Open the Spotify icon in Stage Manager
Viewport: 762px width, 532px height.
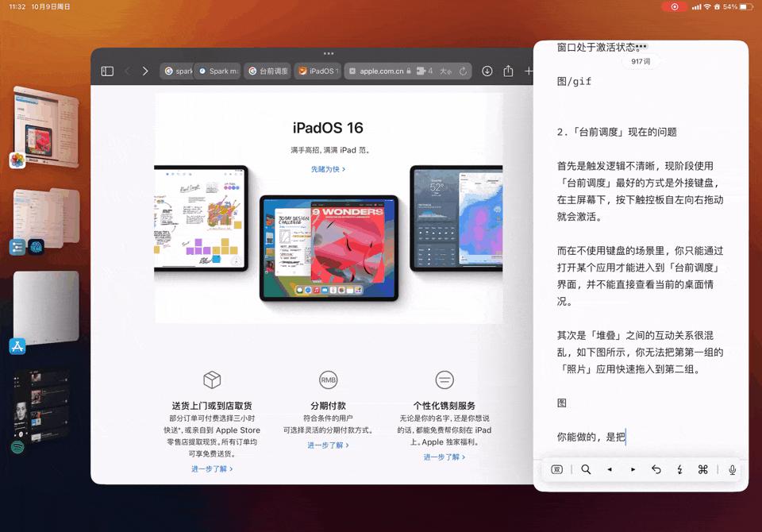[x=17, y=447]
